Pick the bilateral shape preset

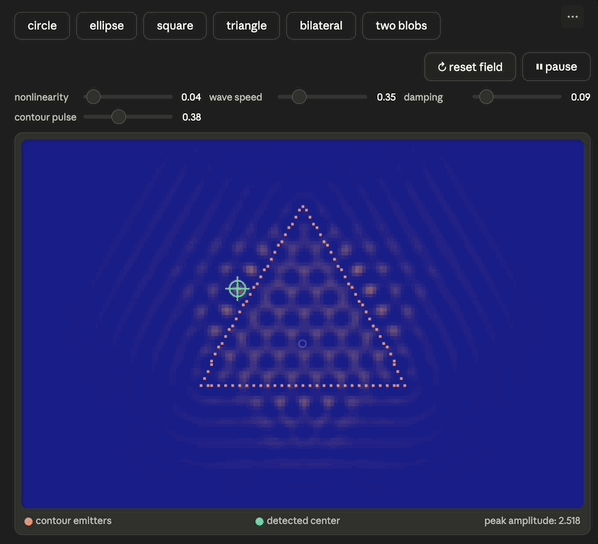point(321,26)
